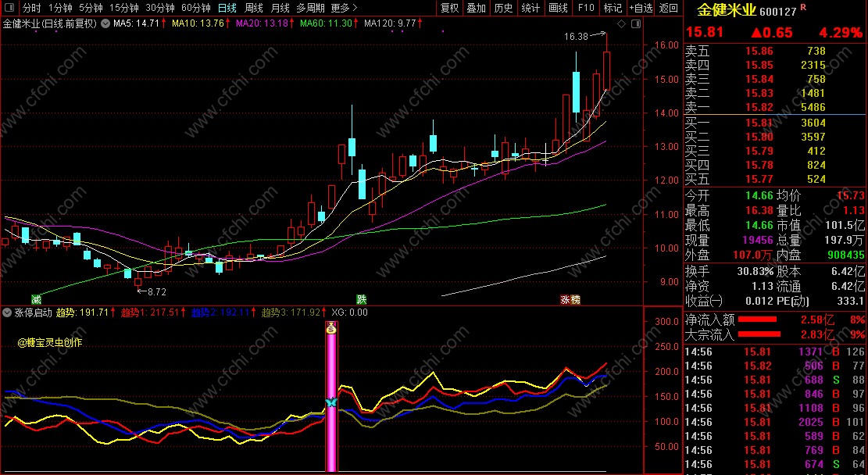
Task: Click the MA10: 13.76 legend
Action: pyautogui.click(x=198, y=23)
